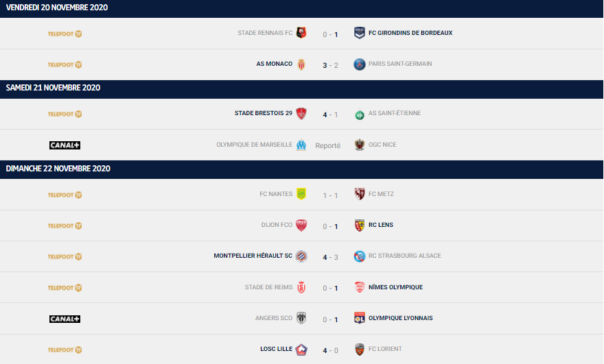Click the Paris Saint-Germain club logo
The width and height of the screenshot is (604, 364).
tap(360, 64)
